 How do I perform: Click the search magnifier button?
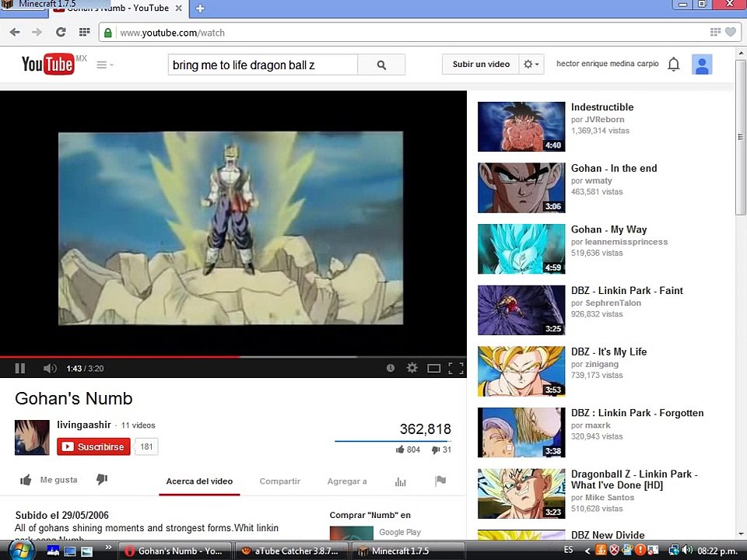click(381, 65)
